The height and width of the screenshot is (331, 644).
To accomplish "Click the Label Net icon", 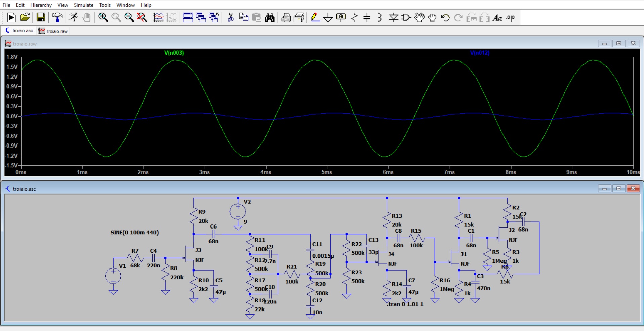I will point(341,17).
